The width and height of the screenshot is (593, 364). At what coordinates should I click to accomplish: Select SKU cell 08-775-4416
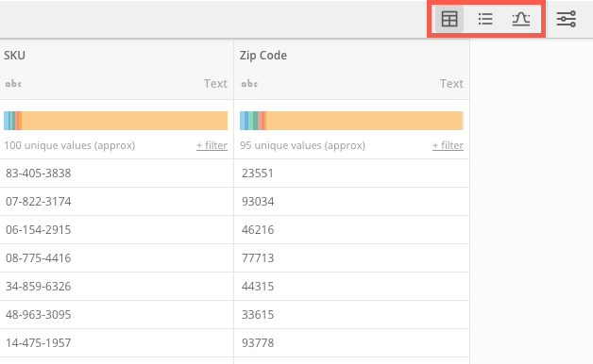pos(116,258)
